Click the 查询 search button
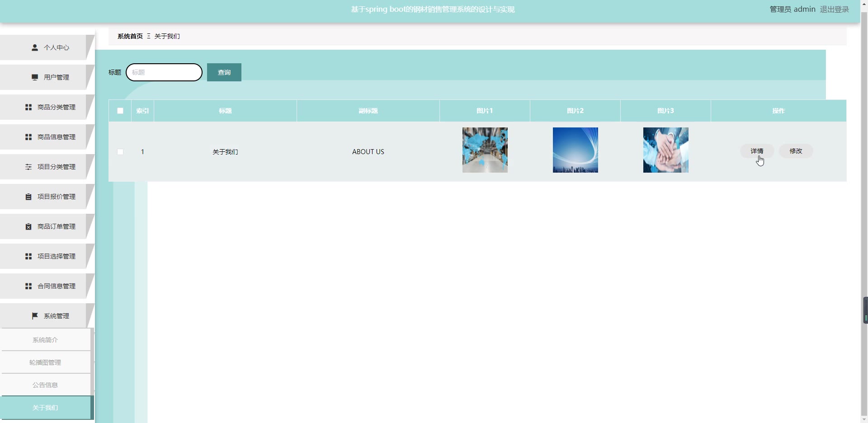The height and width of the screenshot is (423, 868). pos(224,72)
